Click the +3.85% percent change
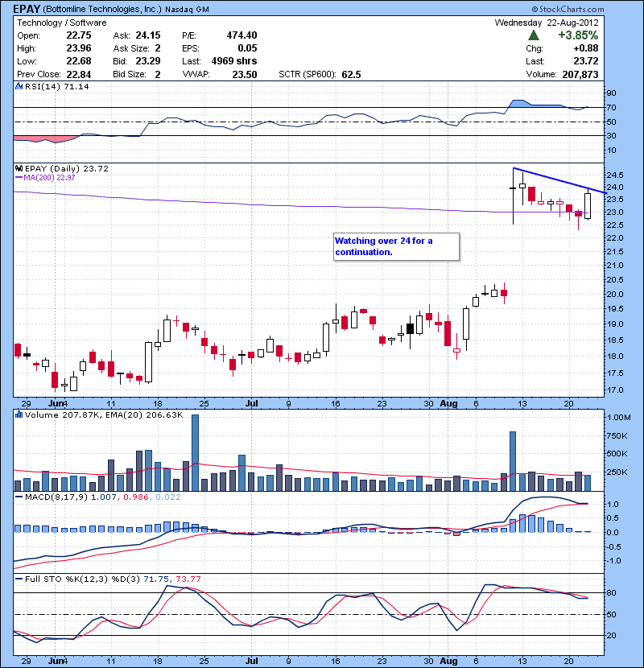 click(578, 35)
